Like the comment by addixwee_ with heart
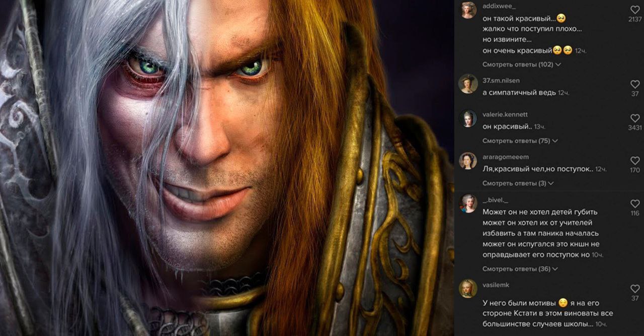 click(635, 10)
